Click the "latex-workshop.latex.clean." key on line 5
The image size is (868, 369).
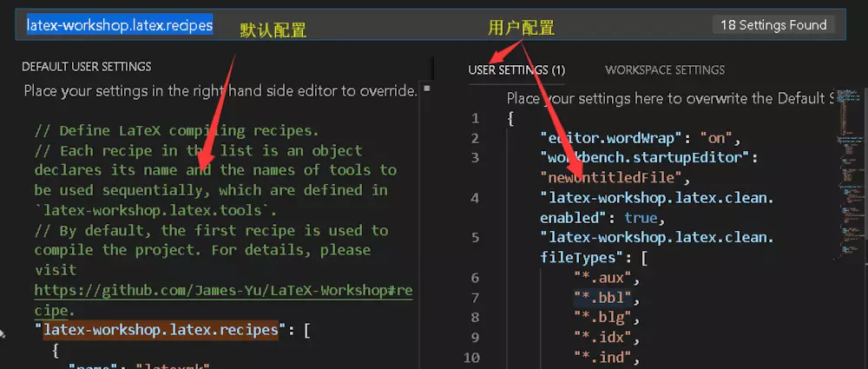[x=657, y=238]
